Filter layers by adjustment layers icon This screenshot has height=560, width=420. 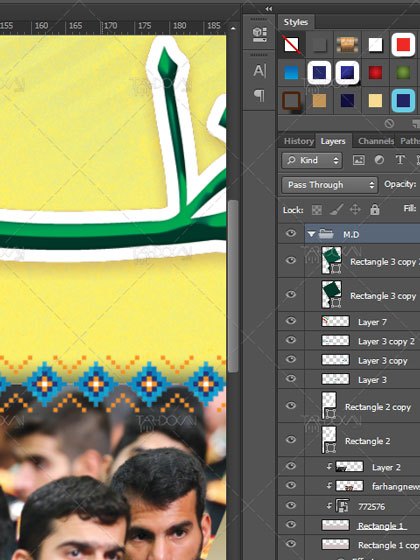pos(379,160)
